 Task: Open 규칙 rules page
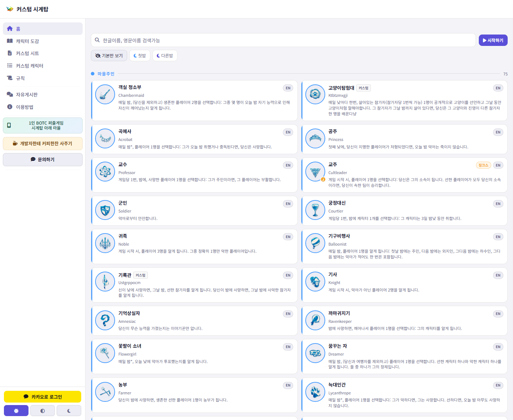click(43, 78)
